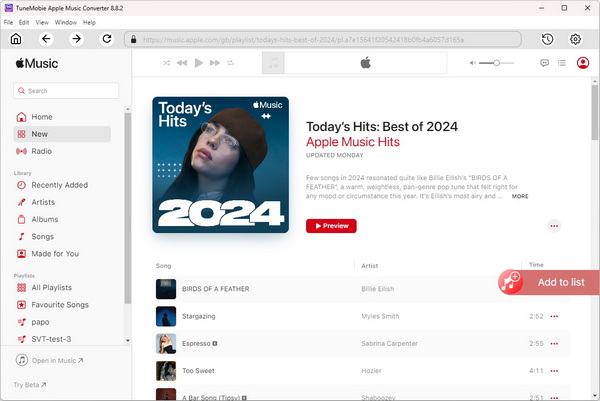600x401 pixels.
Task: Open Made for You section
Action: click(62, 254)
